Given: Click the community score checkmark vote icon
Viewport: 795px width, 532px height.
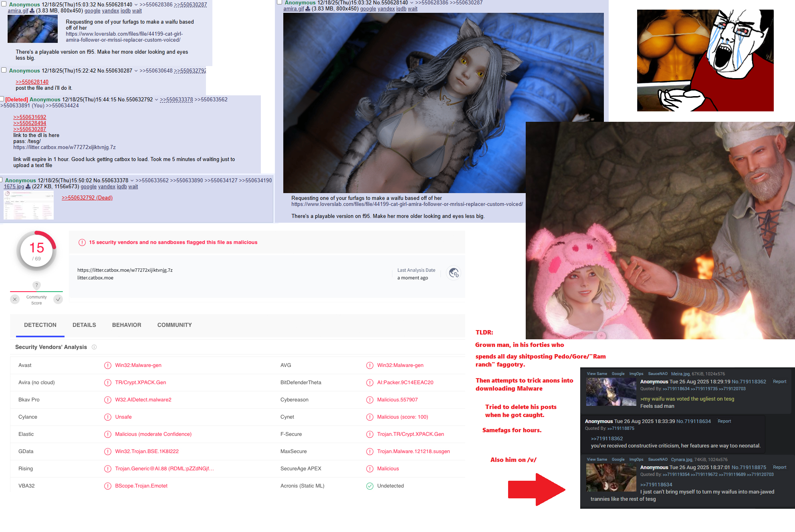Looking at the screenshot, I should coord(58,299).
